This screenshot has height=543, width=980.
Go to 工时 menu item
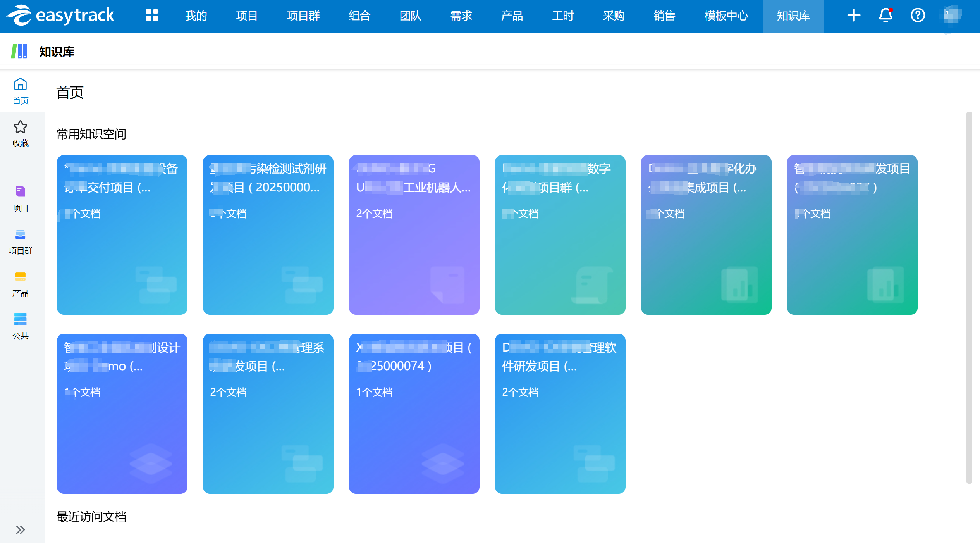click(562, 16)
